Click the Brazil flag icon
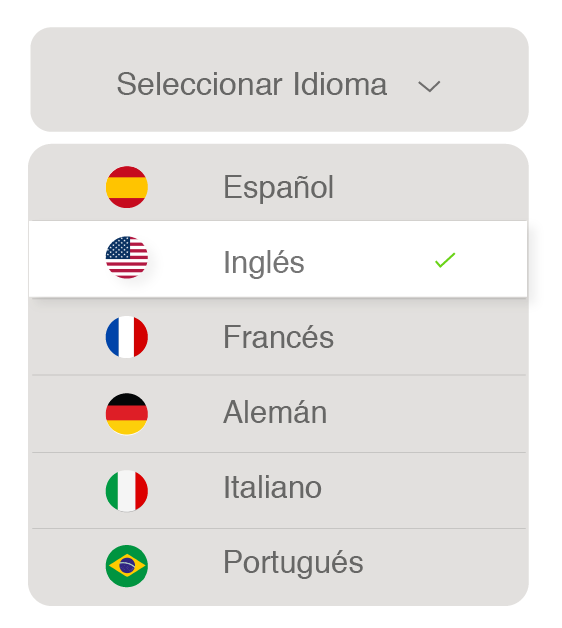Screen dimensions: 562x628 tap(127, 566)
